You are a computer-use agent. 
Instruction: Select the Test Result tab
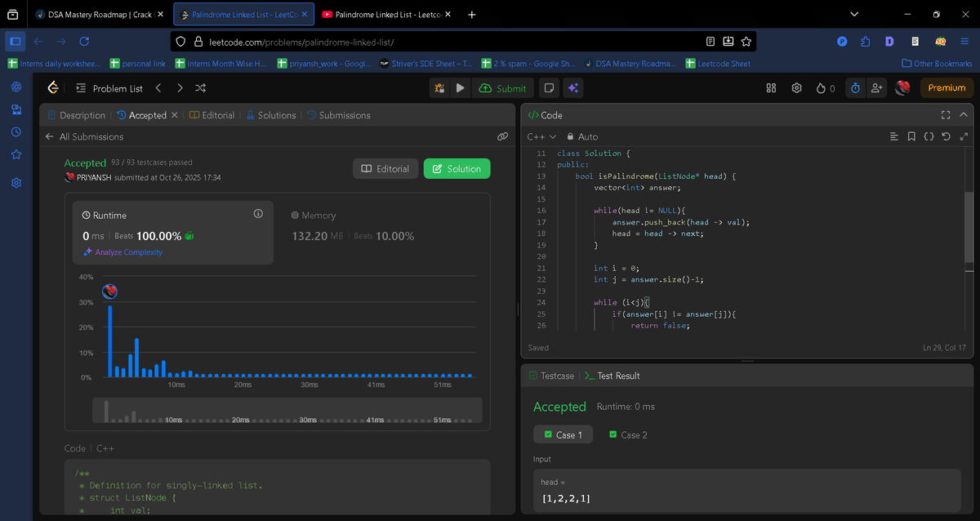[x=612, y=376]
